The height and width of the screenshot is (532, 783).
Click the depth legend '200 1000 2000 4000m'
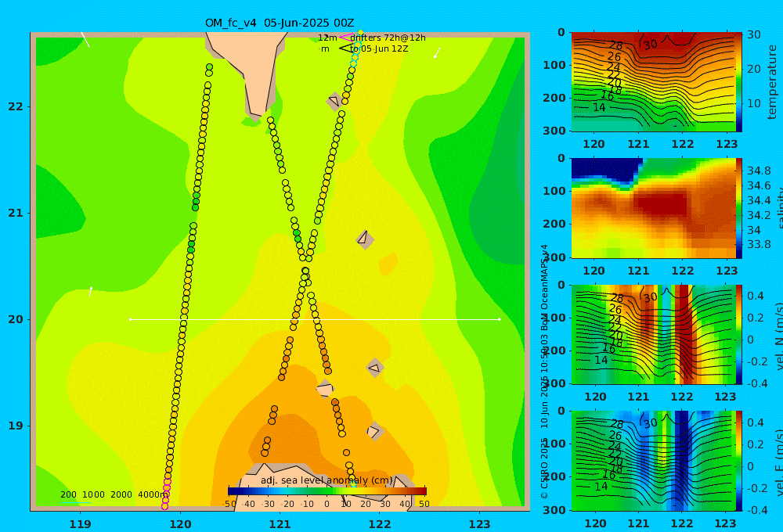pyautogui.click(x=114, y=494)
